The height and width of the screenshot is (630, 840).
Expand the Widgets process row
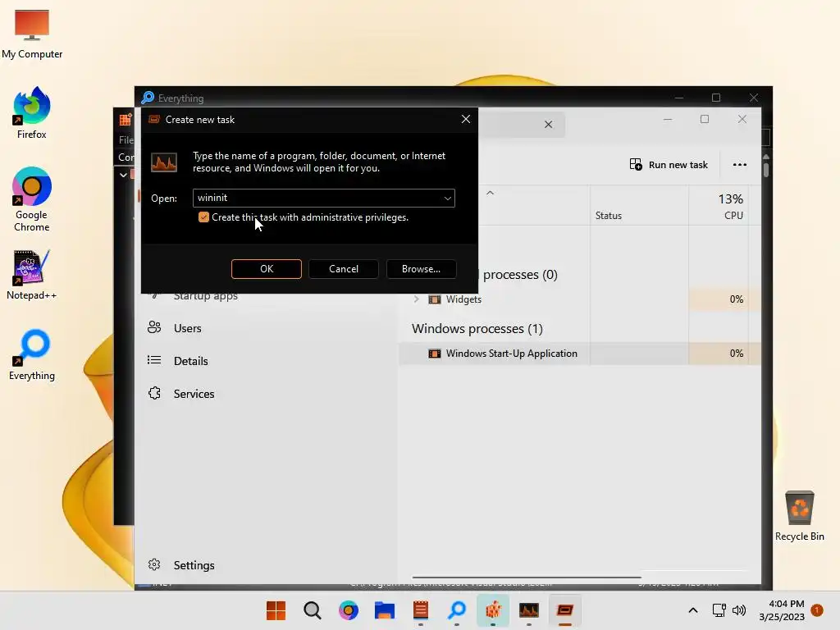[x=416, y=299]
